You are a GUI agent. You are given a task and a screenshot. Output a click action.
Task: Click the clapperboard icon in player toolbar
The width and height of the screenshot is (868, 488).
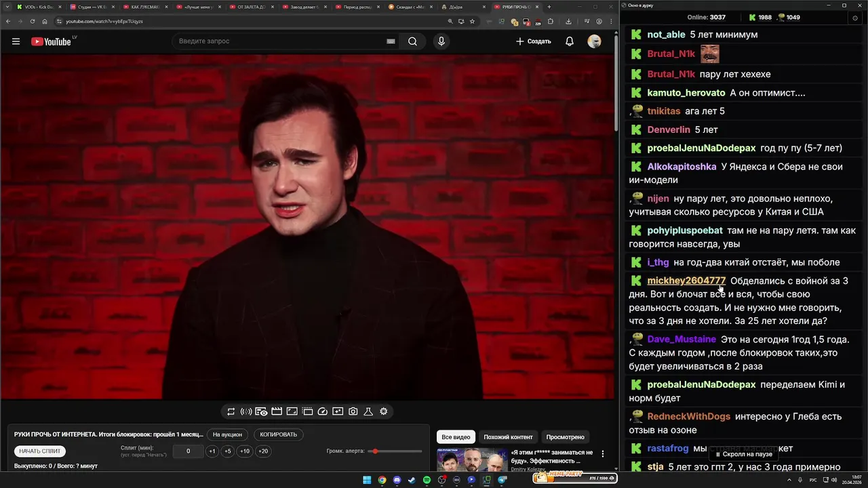tap(277, 411)
